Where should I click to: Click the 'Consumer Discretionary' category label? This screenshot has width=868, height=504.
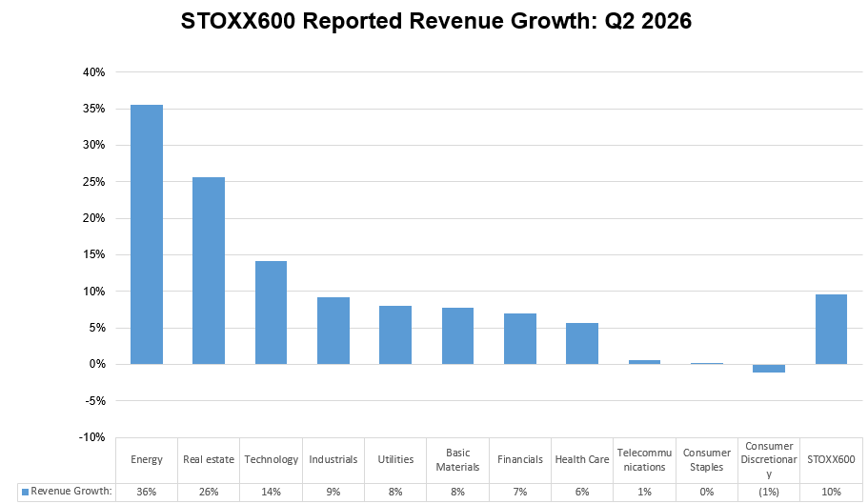(x=769, y=460)
